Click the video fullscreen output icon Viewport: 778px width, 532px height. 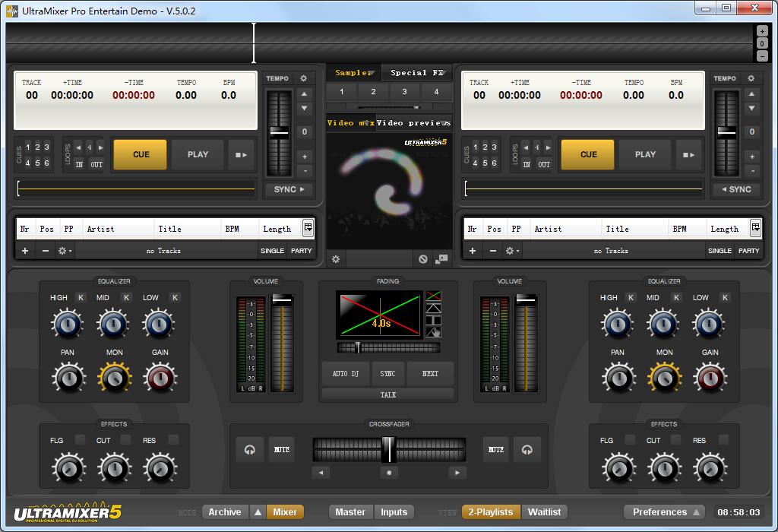(x=441, y=259)
